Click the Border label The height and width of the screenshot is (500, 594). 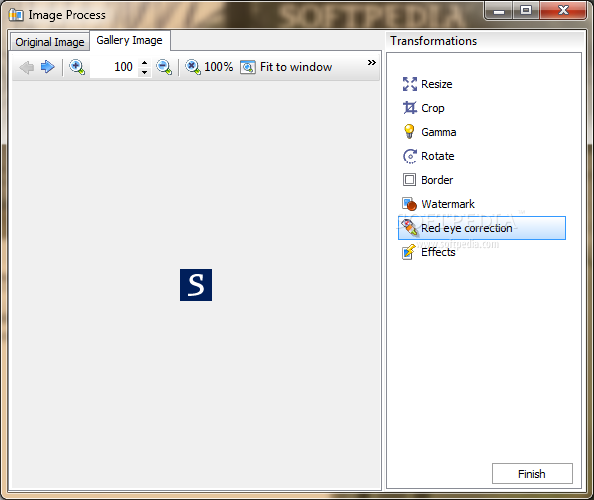point(437,180)
